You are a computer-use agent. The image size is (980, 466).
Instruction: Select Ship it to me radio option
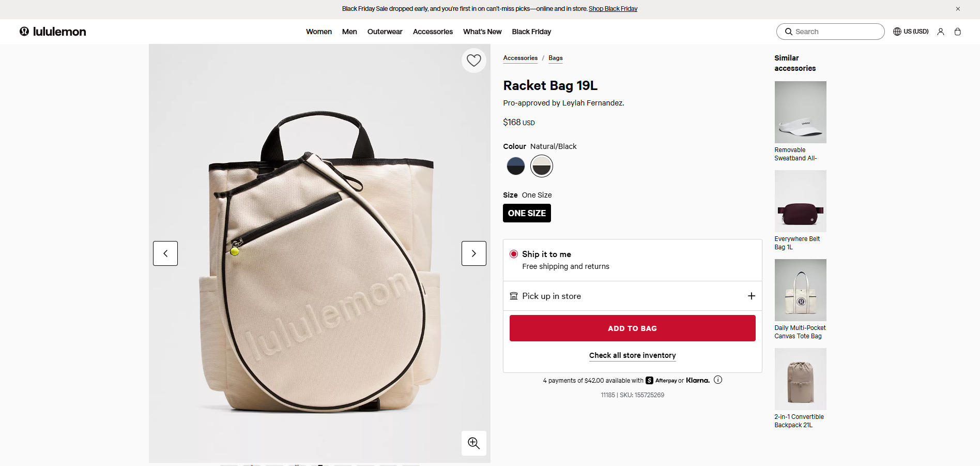514,254
